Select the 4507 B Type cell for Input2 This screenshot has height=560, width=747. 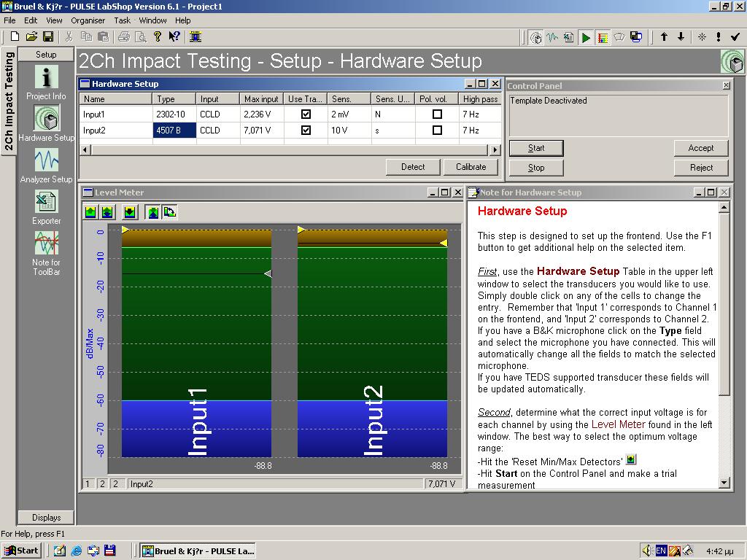point(174,130)
